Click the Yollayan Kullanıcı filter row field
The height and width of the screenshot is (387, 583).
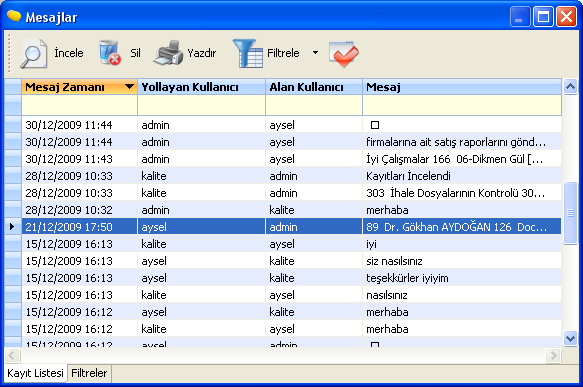tap(202, 105)
